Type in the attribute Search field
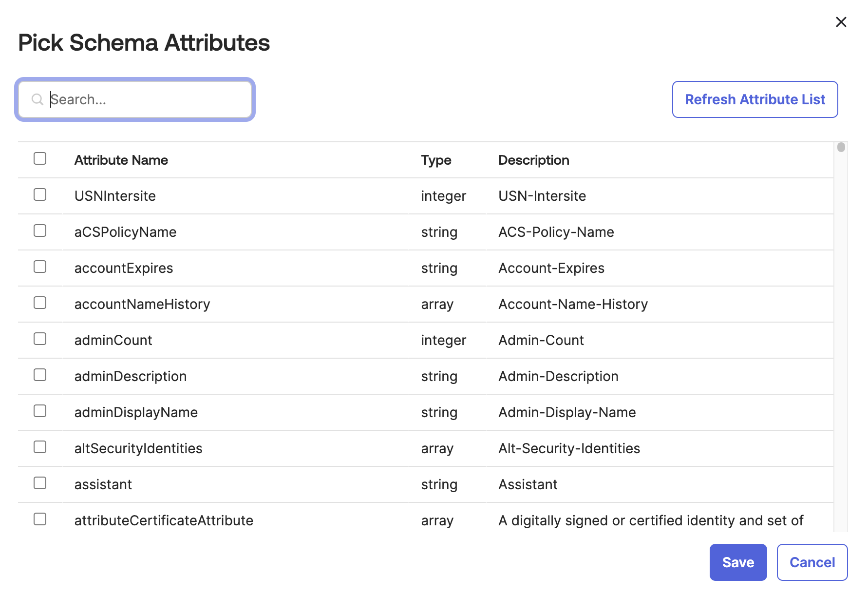This screenshot has width=868, height=595. [x=146, y=99]
